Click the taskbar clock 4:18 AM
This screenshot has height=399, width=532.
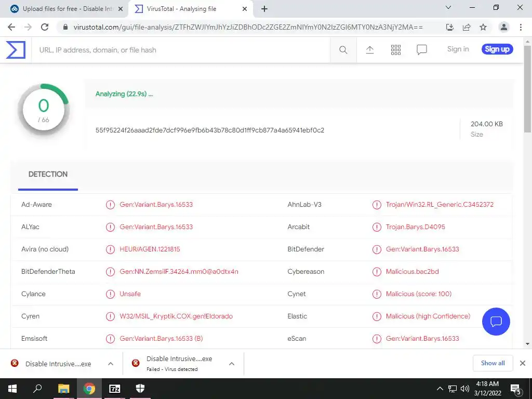(x=487, y=384)
